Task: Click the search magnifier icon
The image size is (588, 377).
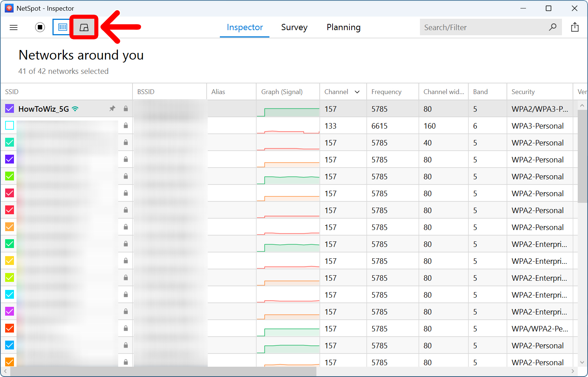Action: [x=552, y=27]
